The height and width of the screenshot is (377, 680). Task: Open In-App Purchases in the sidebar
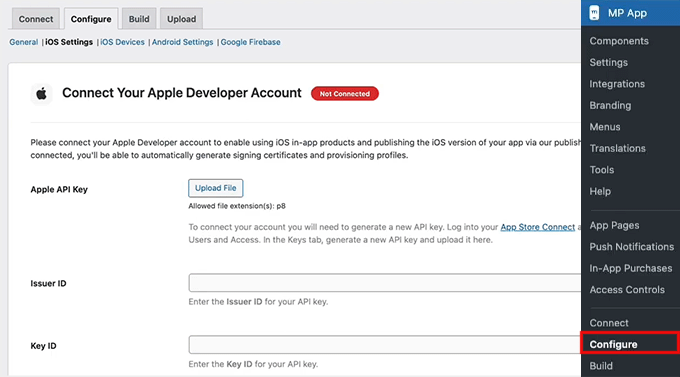click(x=631, y=269)
